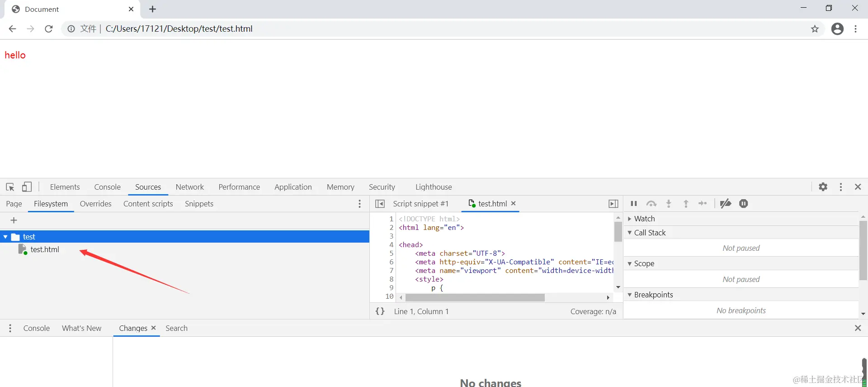
Task: Go back to previous page
Action: click(x=12, y=29)
